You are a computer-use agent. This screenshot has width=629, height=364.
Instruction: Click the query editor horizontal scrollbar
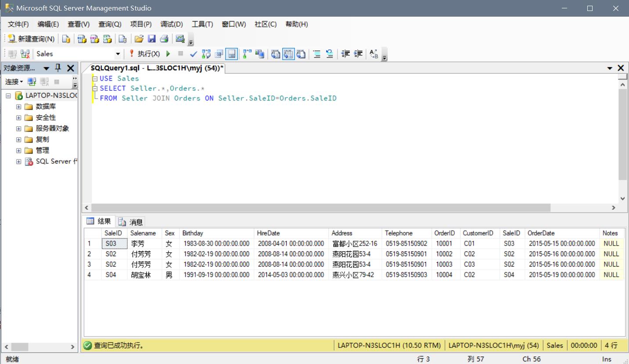tap(321, 207)
